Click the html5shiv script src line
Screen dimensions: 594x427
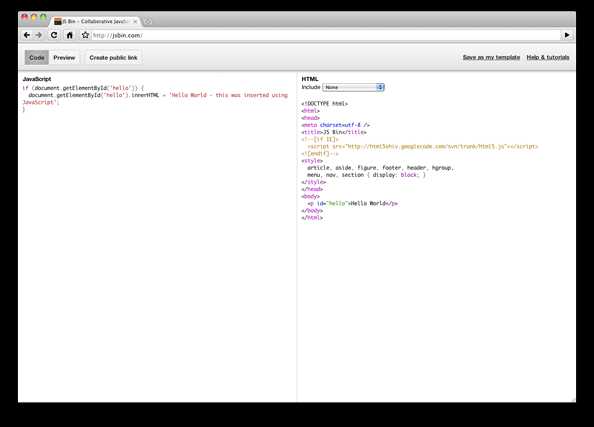point(422,146)
